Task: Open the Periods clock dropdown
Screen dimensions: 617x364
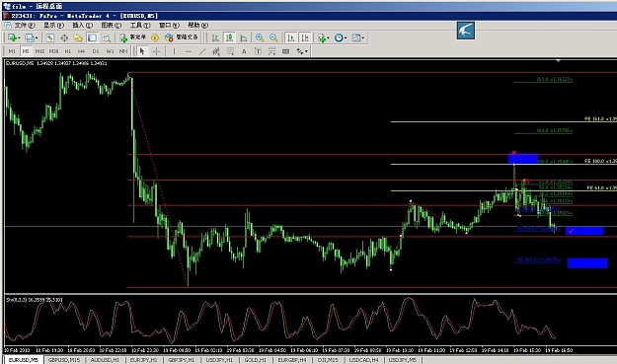Action: click(x=341, y=37)
